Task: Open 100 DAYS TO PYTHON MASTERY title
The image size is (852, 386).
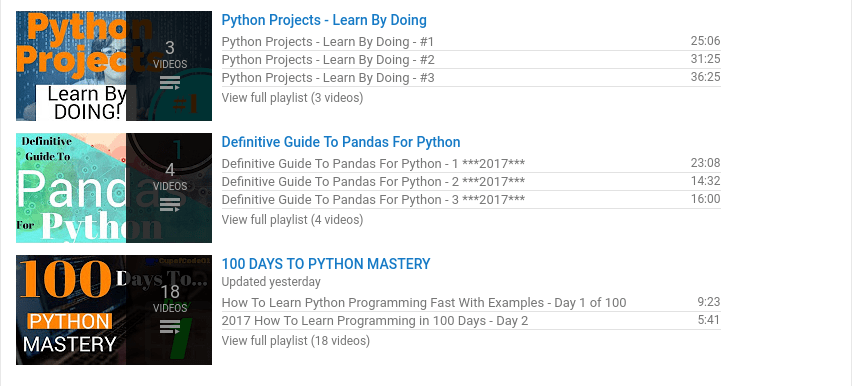Action: coord(325,264)
